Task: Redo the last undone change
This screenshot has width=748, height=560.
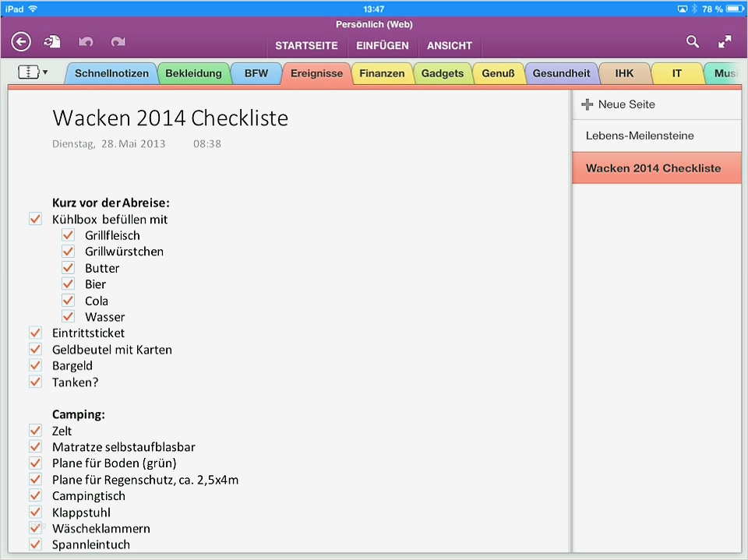Action: click(x=118, y=41)
